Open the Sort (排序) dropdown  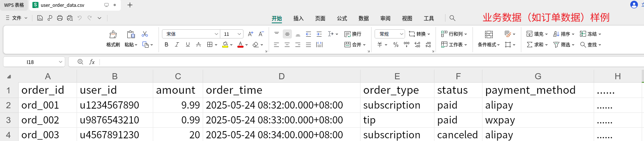564,34
